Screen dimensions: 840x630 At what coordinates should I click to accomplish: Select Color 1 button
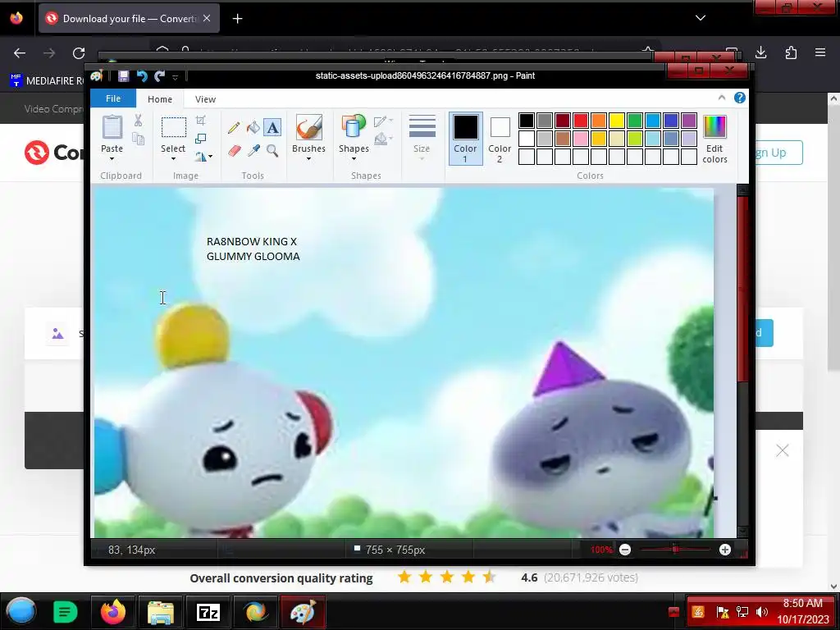pyautogui.click(x=465, y=138)
